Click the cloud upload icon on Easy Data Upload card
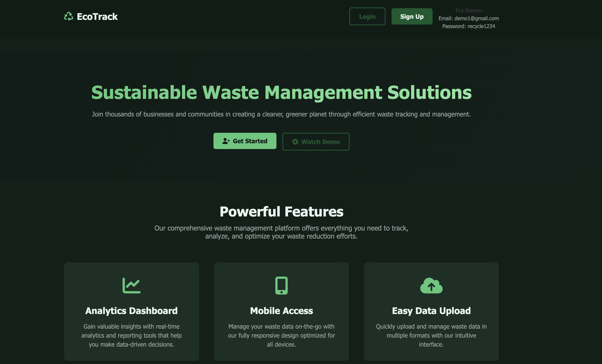Screen dimensions: 602x364 [431, 286]
